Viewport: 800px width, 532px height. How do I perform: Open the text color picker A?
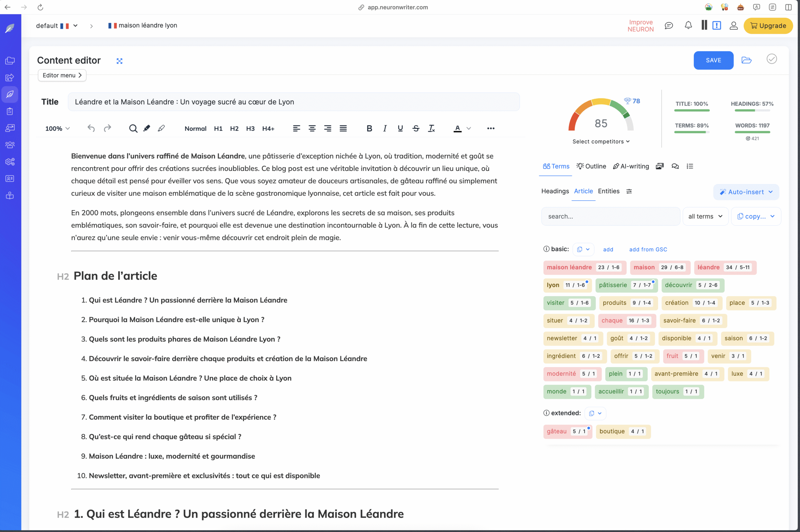457,129
